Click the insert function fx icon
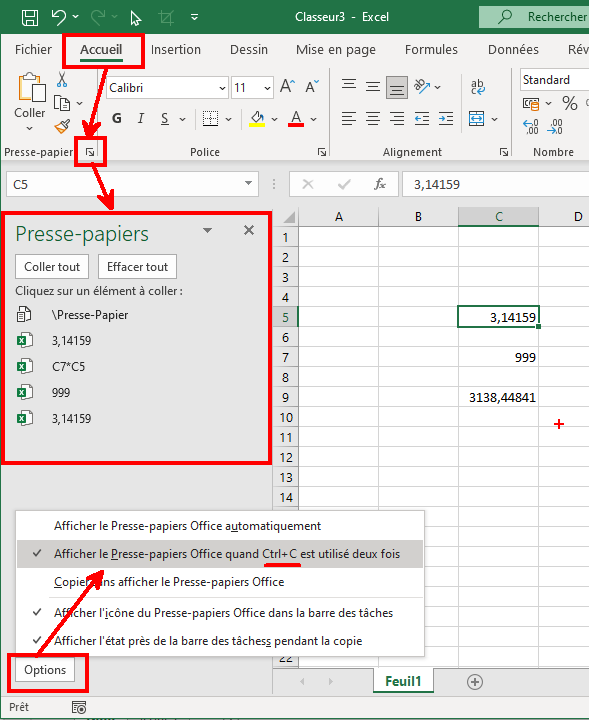The width and height of the screenshot is (589, 720). (379, 185)
